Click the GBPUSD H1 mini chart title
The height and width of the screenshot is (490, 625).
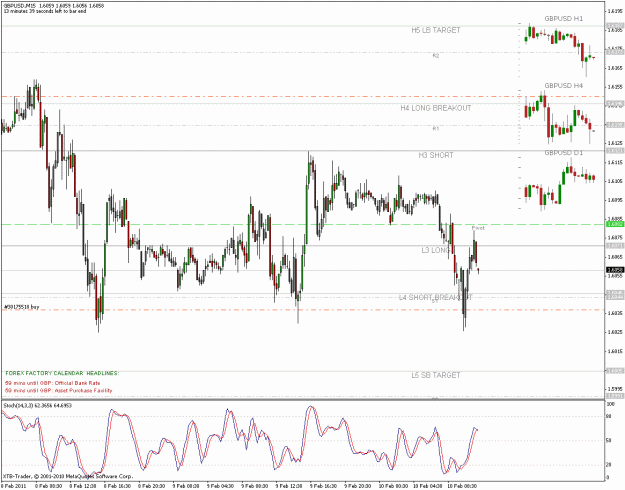tap(564, 19)
